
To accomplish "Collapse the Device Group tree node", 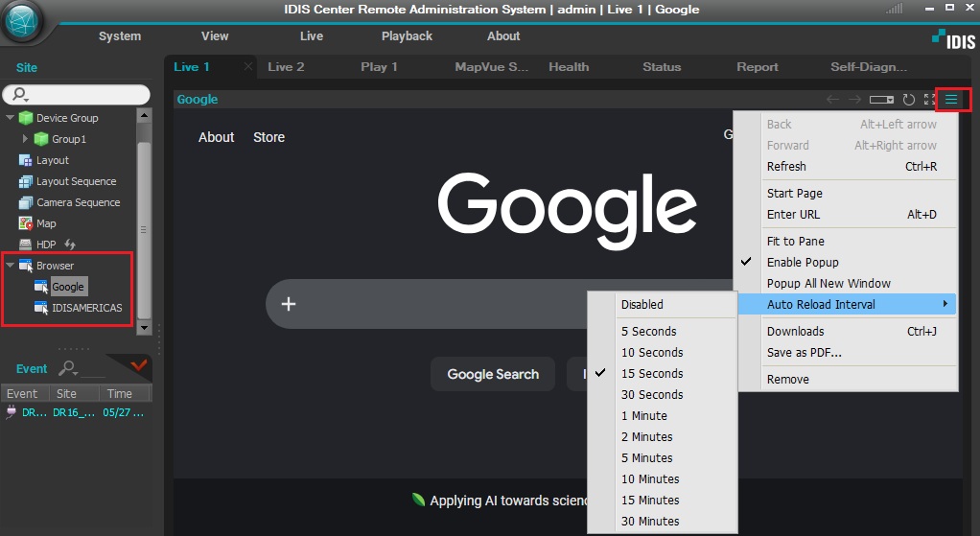I will tap(10, 117).
